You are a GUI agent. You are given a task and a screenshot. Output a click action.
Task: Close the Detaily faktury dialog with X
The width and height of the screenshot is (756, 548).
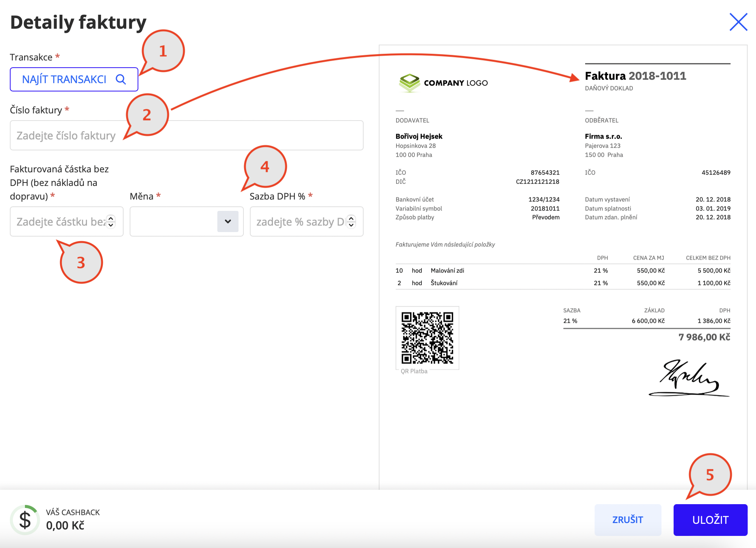(x=738, y=22)
